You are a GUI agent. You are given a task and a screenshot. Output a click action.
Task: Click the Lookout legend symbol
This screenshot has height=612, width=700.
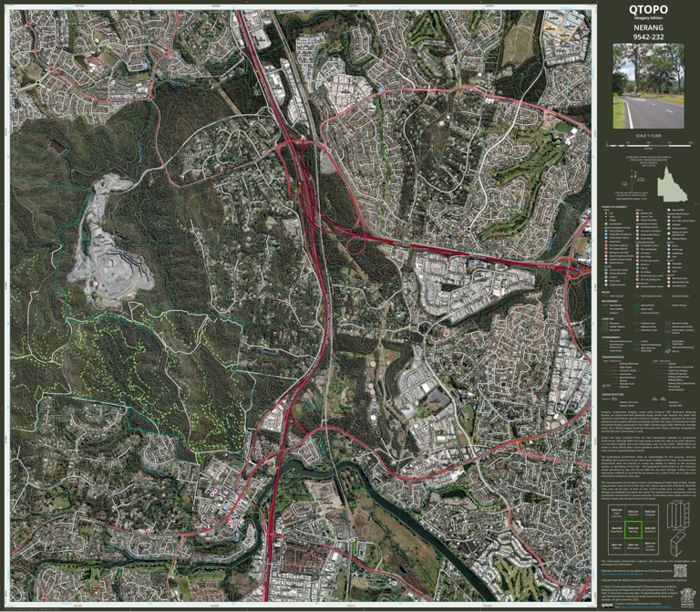(x=606, y=277)
